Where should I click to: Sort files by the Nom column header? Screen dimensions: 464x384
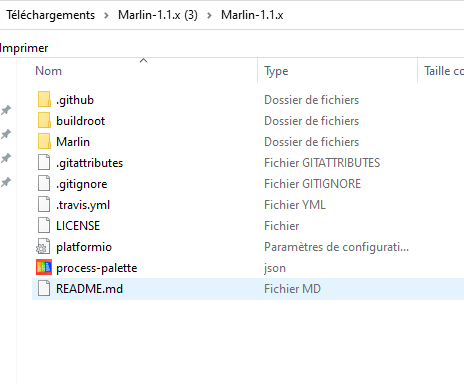coord(49,71)
